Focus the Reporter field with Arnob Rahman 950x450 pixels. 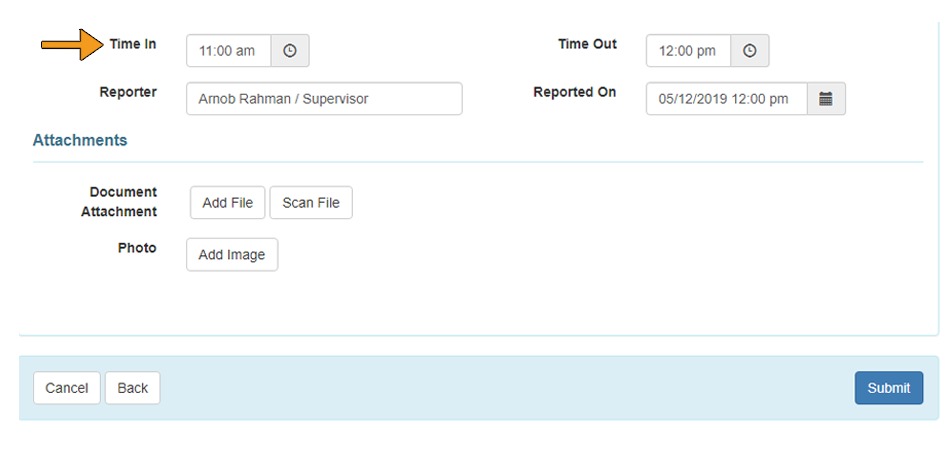pos(324,99)
